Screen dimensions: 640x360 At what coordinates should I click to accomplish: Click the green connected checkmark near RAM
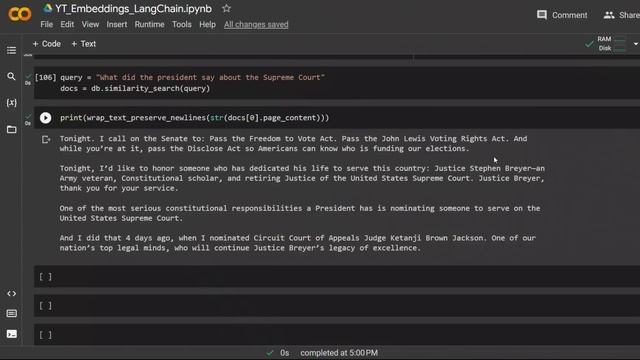click(589, 44)
